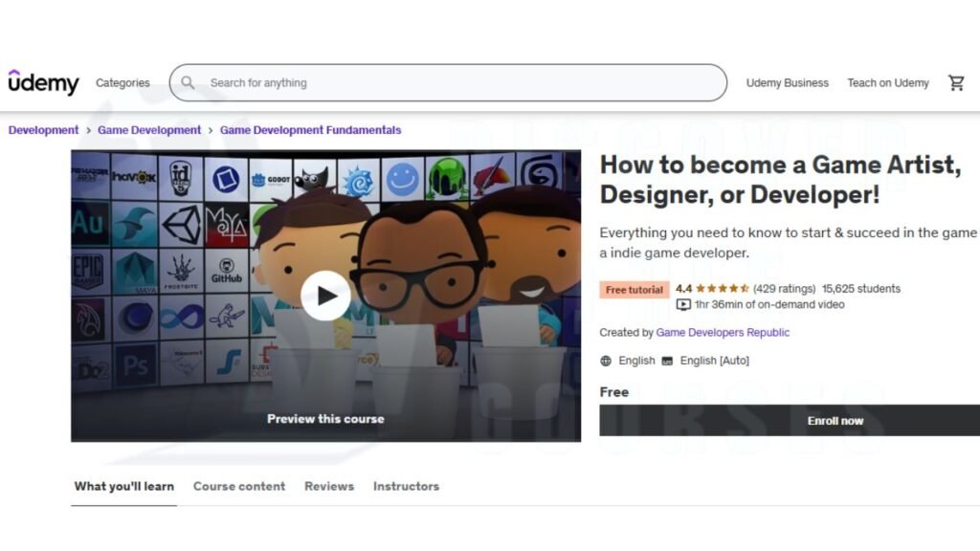Open Udemy Business link
This screenshot has height=551, width=980.
[x=787, y=82]
